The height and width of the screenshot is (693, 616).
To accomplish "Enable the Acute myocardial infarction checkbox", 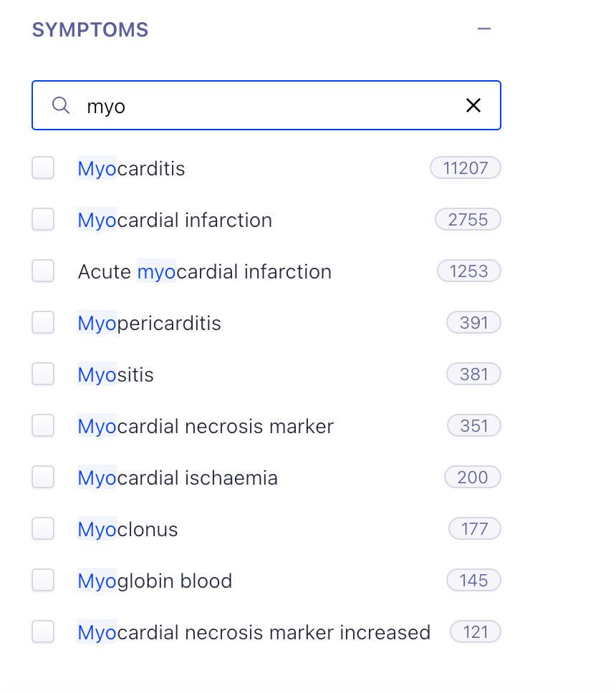I will 43,271.
